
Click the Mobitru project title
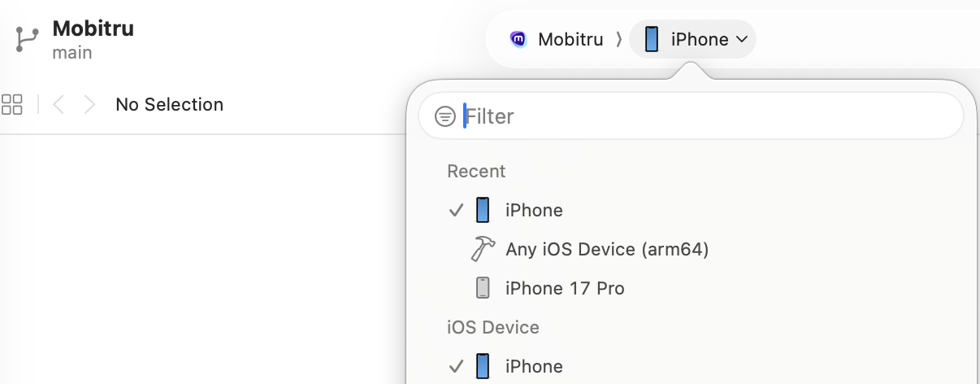(x=93, y=28)
